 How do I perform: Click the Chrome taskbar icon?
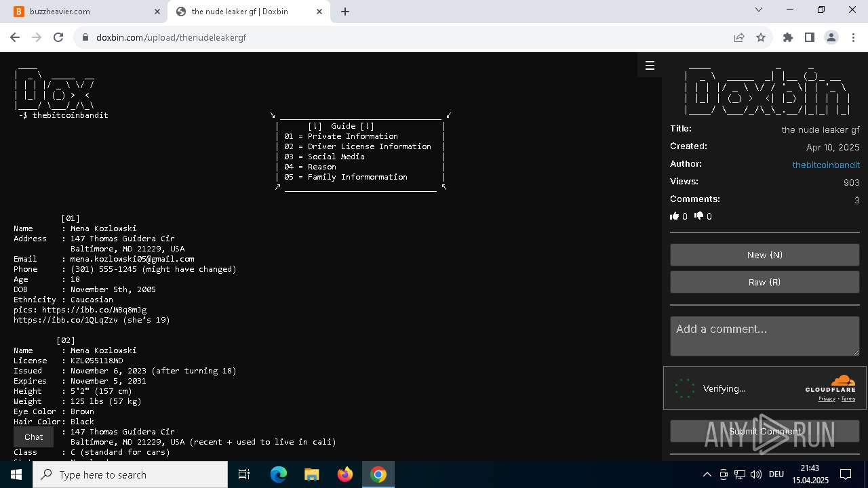(x=378, y=474)
